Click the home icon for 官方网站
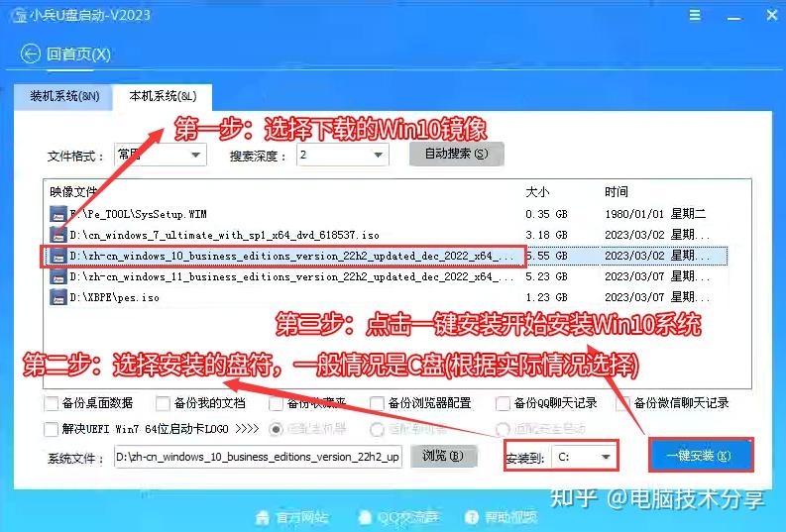786x532 pixels. tap(263, 517)
